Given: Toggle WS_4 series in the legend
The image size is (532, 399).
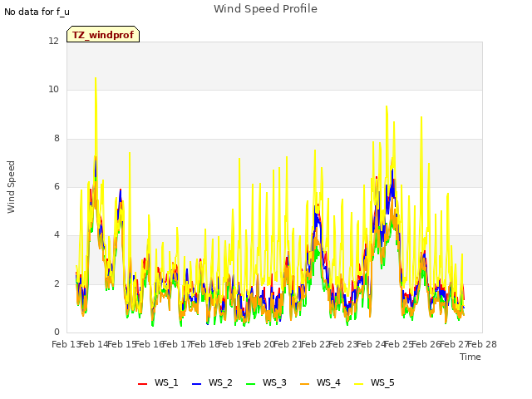Looking at the screenshot, I should click(x=320, y=382).
